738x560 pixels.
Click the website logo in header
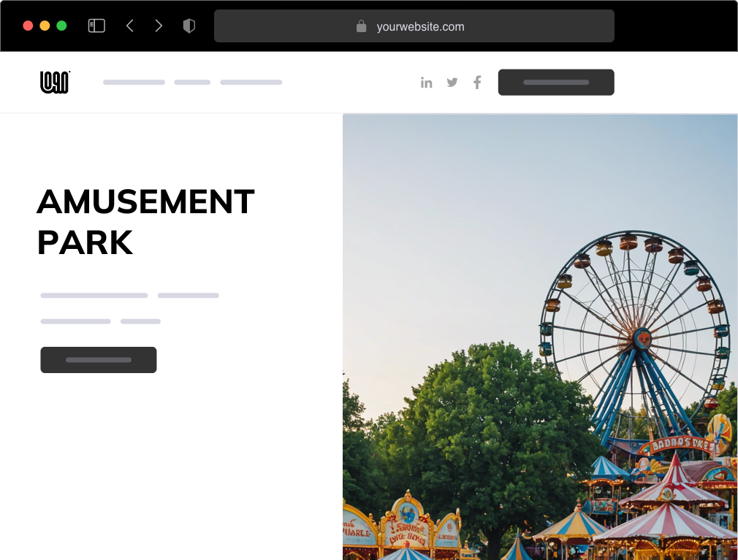pyautogui.click(x=55, y=83)
